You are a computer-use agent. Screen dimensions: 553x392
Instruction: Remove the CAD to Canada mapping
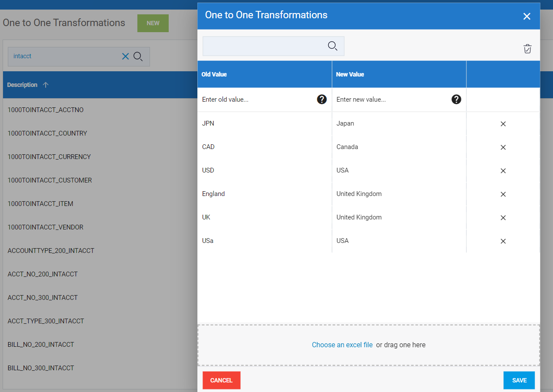pyautogui.click(x=503, y=147)
